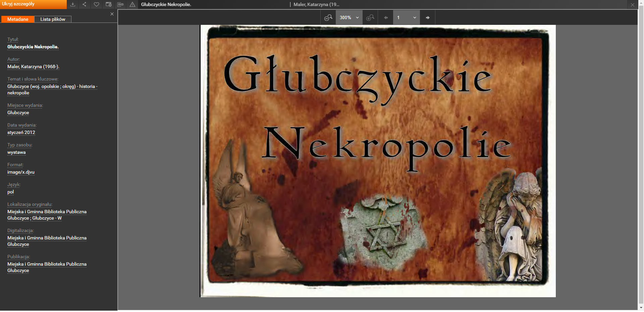Image resolution: width=644 pixels, height=312 pixels.
Task: Click header author text Maler, Katarzyna
Action: pos(316,4)
